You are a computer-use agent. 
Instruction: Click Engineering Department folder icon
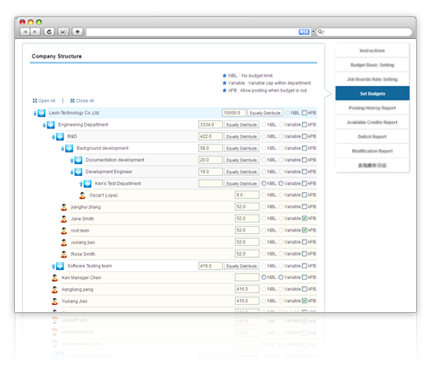(51, 125)
